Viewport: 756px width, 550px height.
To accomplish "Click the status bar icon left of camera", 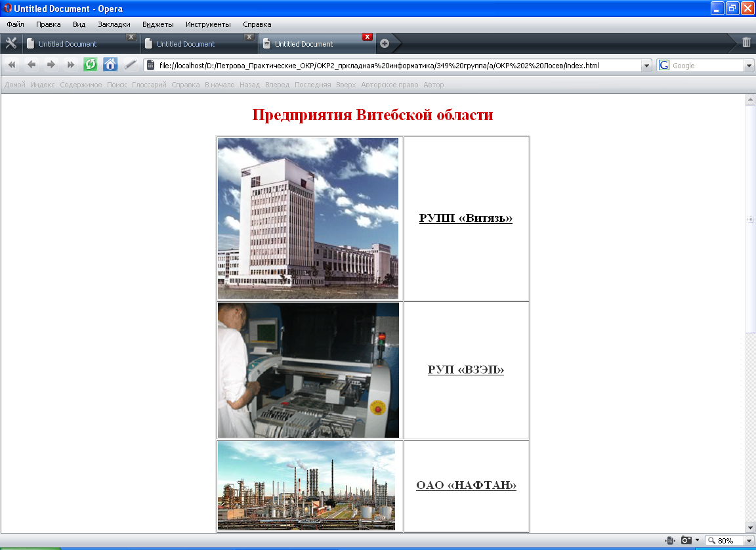I will pyautogui.click(x=670, y=541).
